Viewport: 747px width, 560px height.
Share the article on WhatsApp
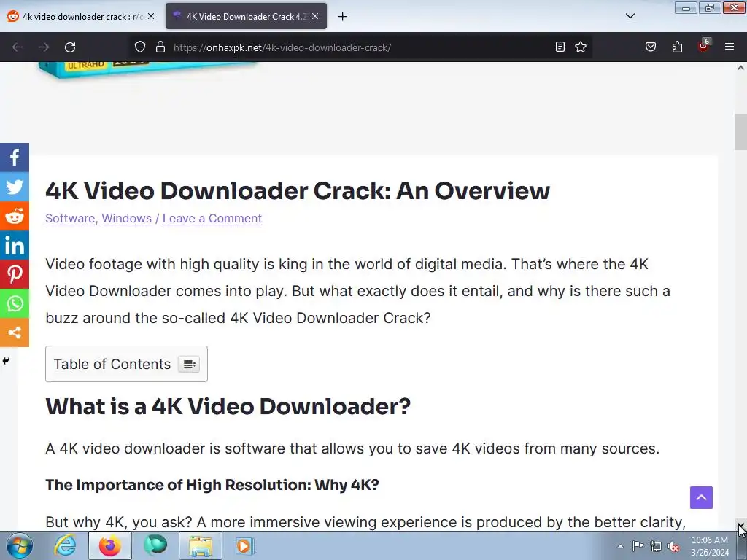[x=15, y=303]
